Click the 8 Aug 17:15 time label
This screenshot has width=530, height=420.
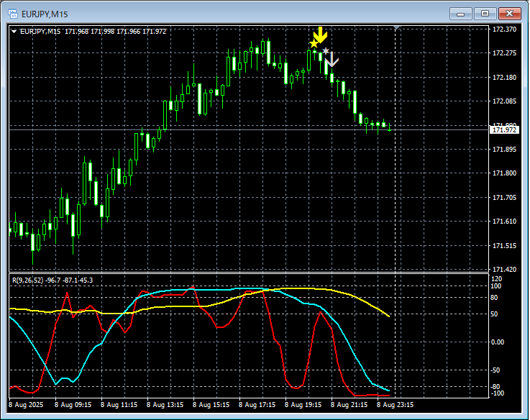tap(257, 405)
